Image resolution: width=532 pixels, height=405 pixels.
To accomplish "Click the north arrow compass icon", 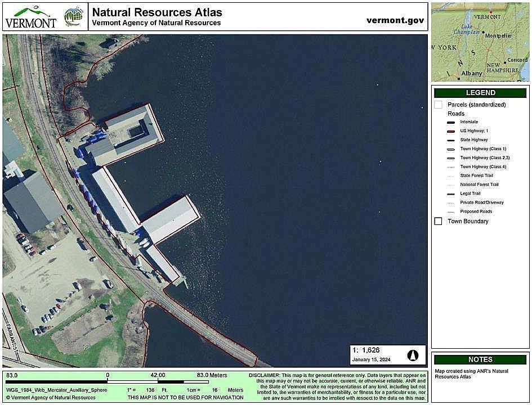I will point(413,355).
